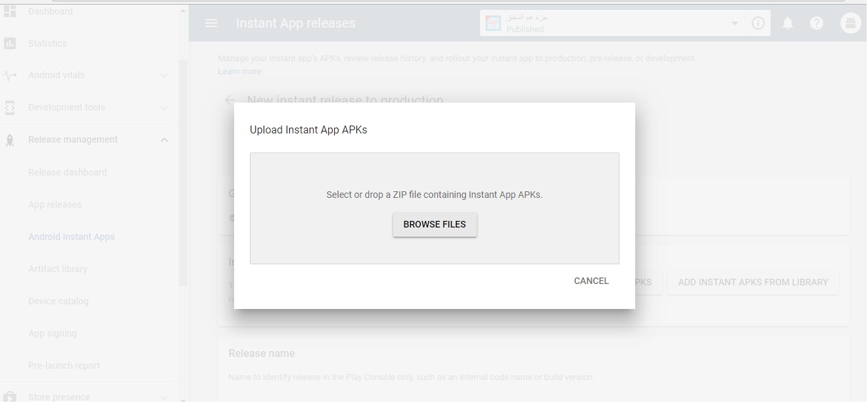This screenshot has width=868, height=403.
Task: Cancel the Upload Instant App APKs dialog
Action: [x=591, y=281]
